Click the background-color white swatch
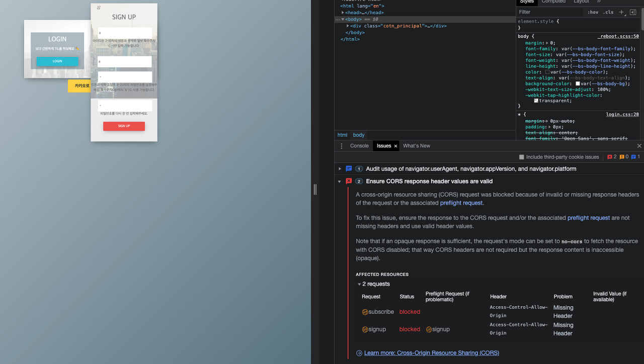 point(578,83)
